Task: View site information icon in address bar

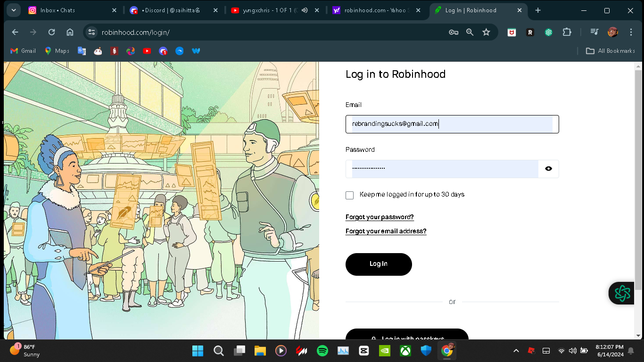Action: (91, 32)
